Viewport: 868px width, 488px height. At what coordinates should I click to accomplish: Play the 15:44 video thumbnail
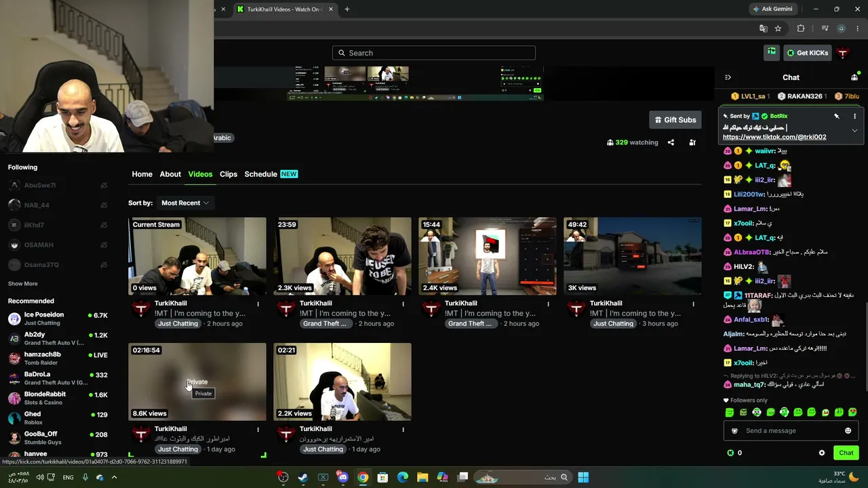coord(488,256)
